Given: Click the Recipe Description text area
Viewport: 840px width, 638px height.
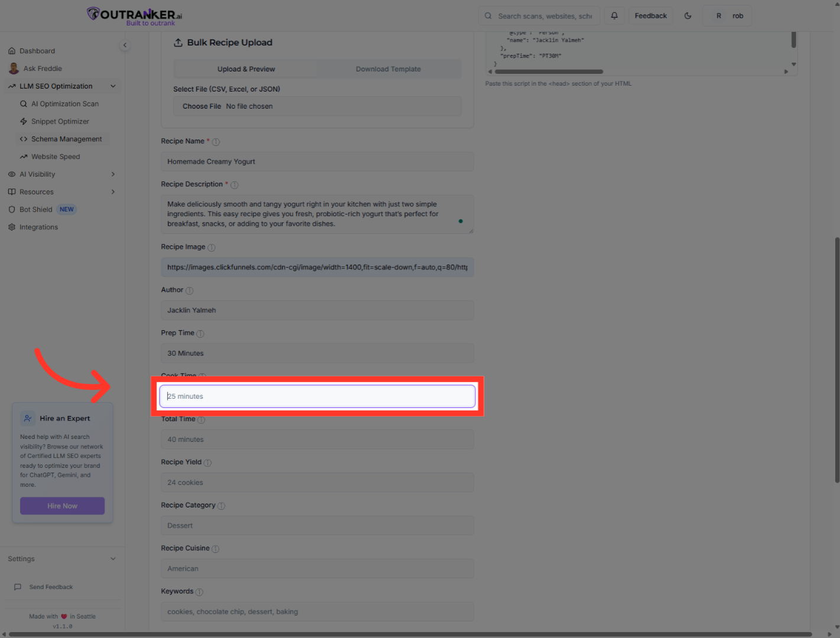Looking at the screenshot, I should (317, 214).
